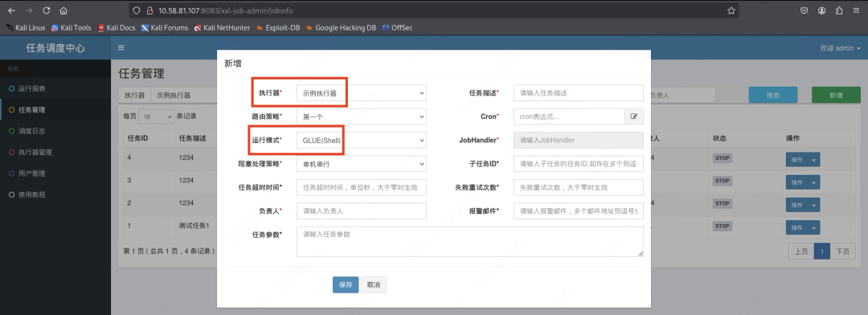Open the Exploit-DB bookmark
The image size is (868, 315).
point(278,27)
